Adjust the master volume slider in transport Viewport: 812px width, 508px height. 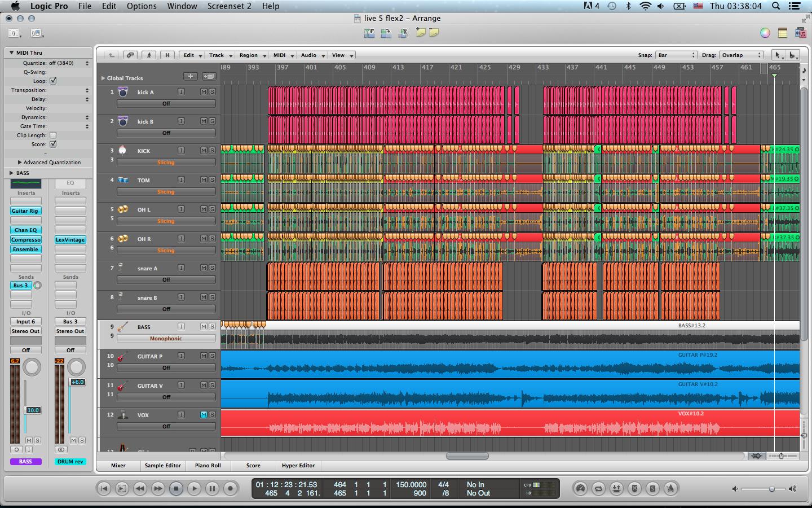click(x=771, y=489)
